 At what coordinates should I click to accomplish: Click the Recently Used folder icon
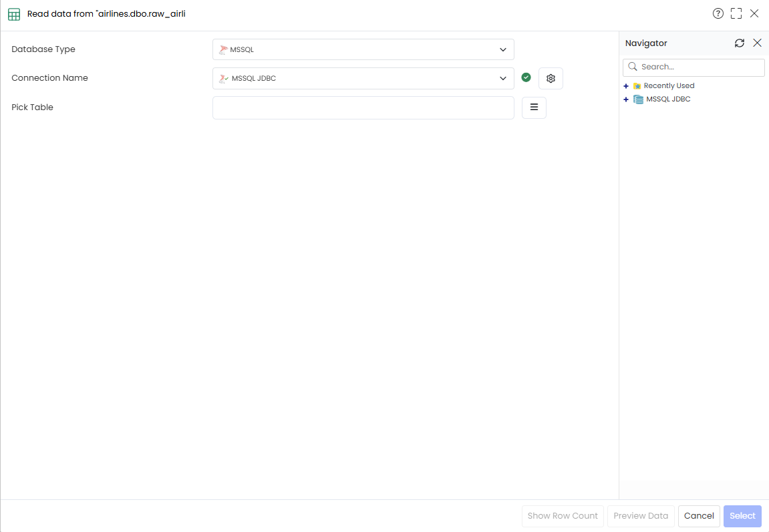[x=637, y=86]
